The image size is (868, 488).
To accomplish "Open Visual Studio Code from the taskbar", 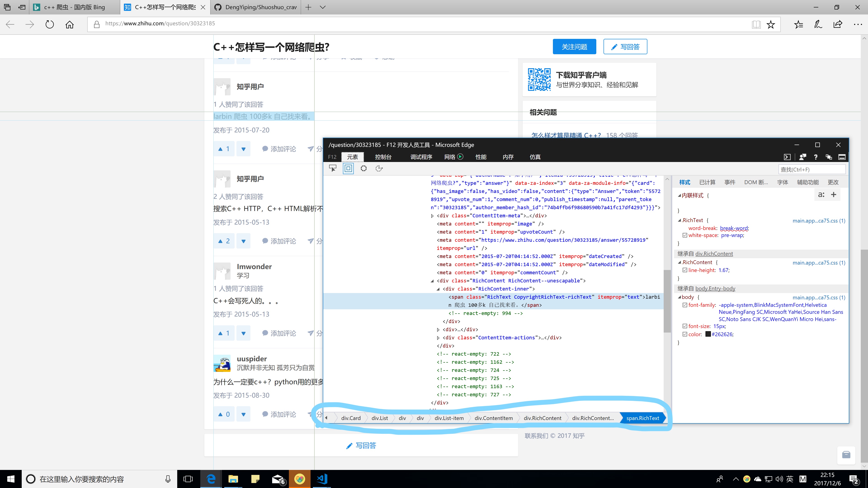I will tap(322, 479).
